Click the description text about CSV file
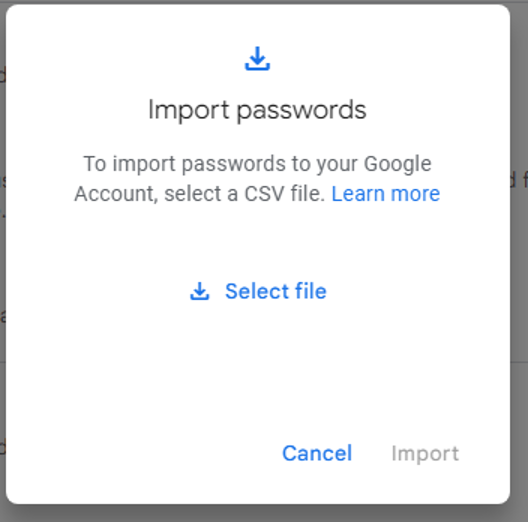This screenshot has width=528, height=522. point(257,178)
